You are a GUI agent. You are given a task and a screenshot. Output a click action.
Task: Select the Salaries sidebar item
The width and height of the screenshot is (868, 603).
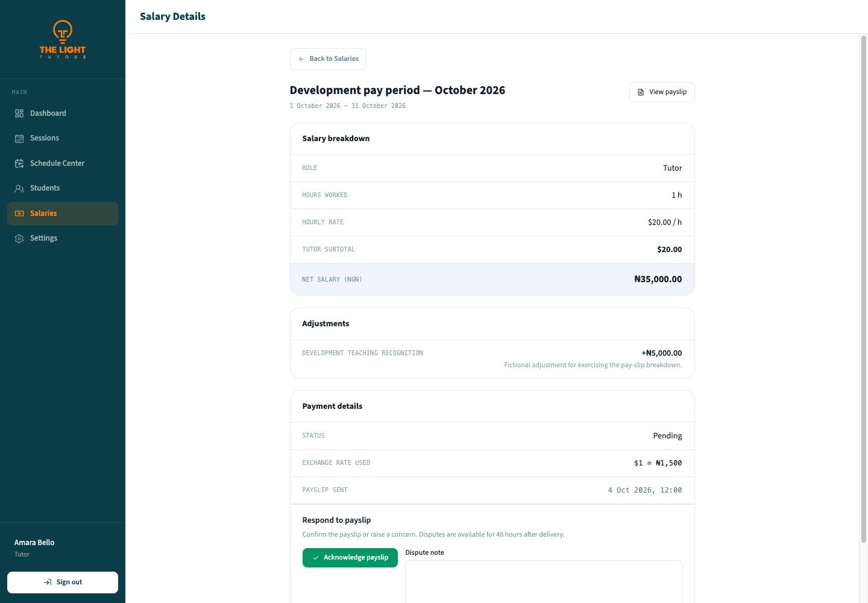(x=63, y=213)
